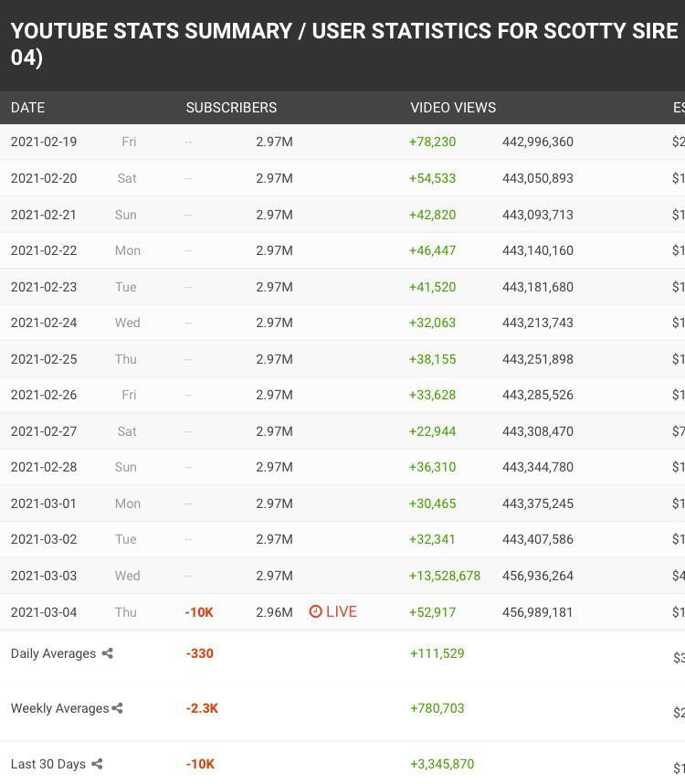
Task: Click the 2.96M subscriber count
Action: (x=273, y=612)
